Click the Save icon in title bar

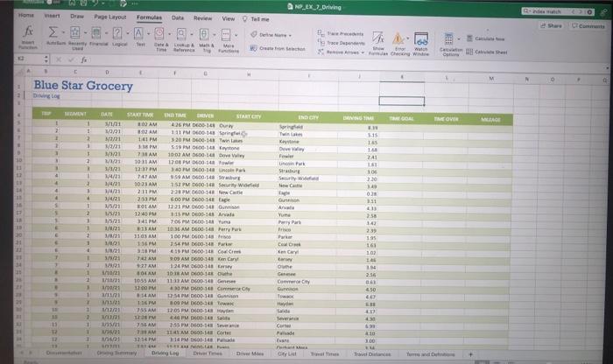click(83, 3)
